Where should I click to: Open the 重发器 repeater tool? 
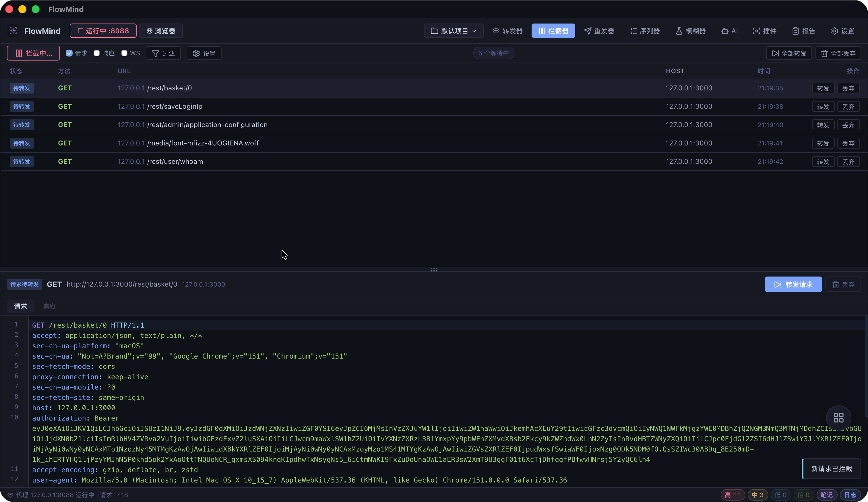coord(599,31)
